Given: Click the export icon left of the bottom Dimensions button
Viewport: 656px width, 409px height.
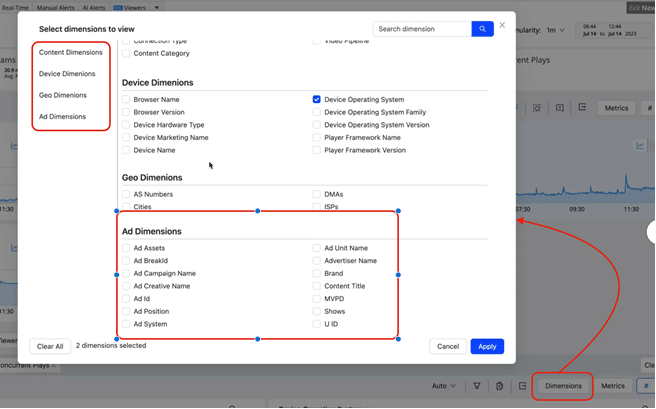Looking at the screenshot, I should pos(523,386).
